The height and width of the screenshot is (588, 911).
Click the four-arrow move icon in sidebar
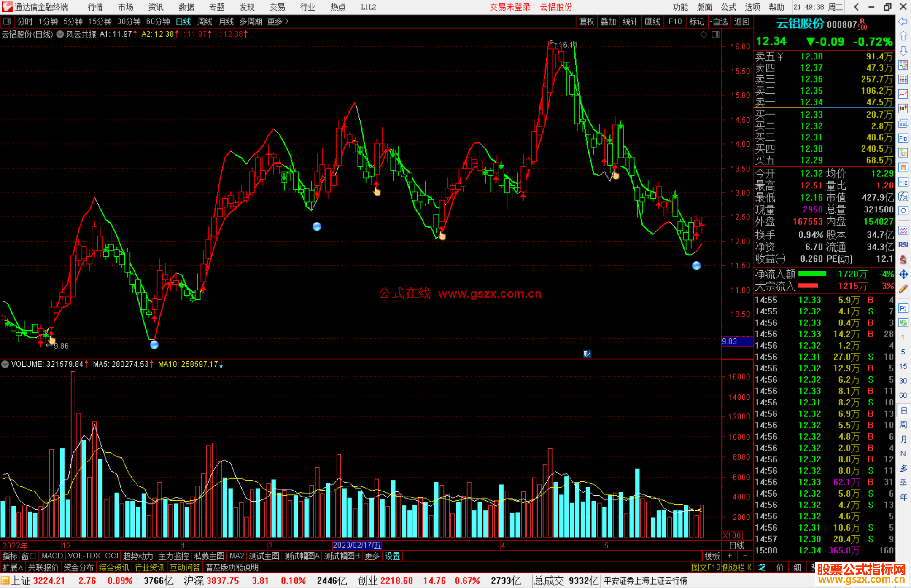pos(903,274)
